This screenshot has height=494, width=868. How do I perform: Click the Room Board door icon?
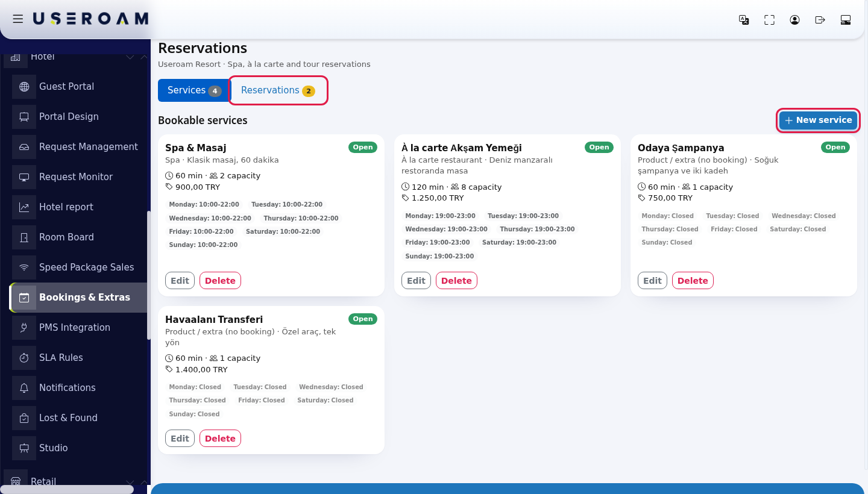point(24,237)
